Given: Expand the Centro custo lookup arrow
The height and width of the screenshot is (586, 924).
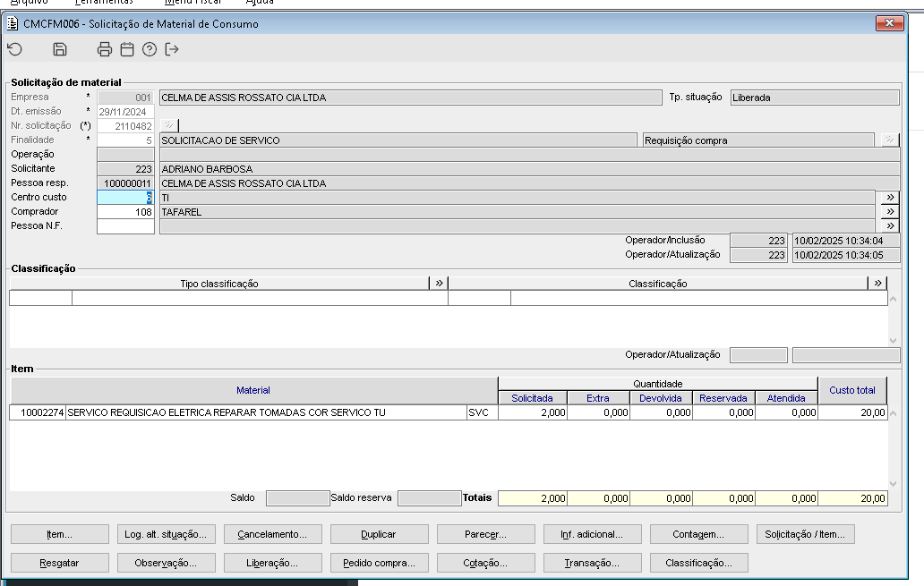Looking at the screenshot, I should coord(890,198).
